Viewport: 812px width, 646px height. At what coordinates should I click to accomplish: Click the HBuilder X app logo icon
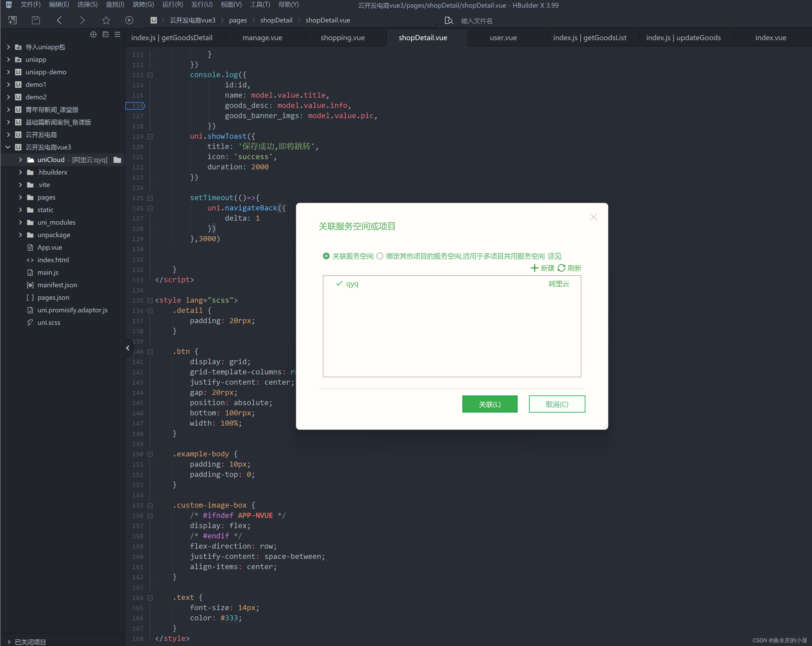pyautogui.click(x=9, y=5)
